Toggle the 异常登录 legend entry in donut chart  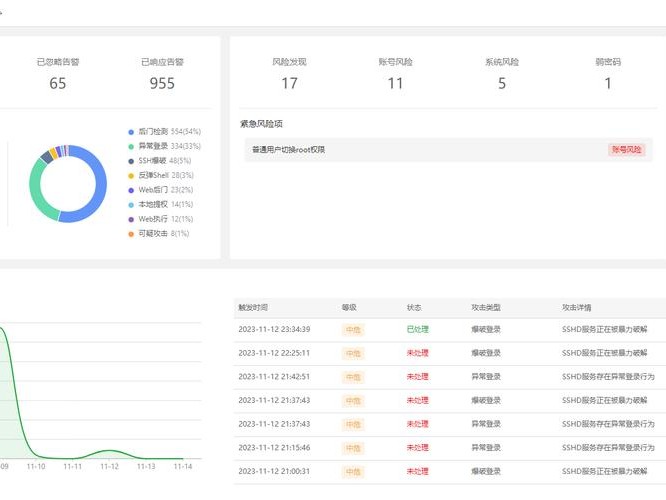pyautogui.click(x=164, y=146)
